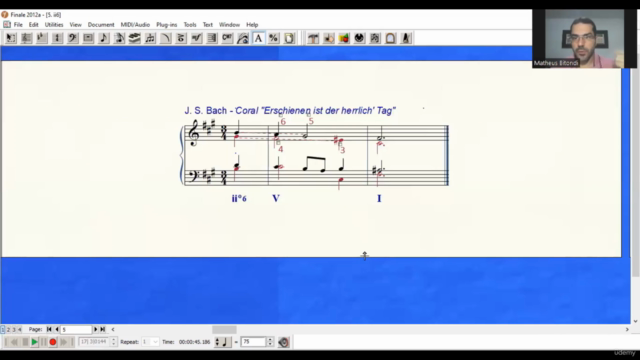The width and height of the screenshot is (640, 360).
Task: Click the Page number input field
Action: (76, 329)
